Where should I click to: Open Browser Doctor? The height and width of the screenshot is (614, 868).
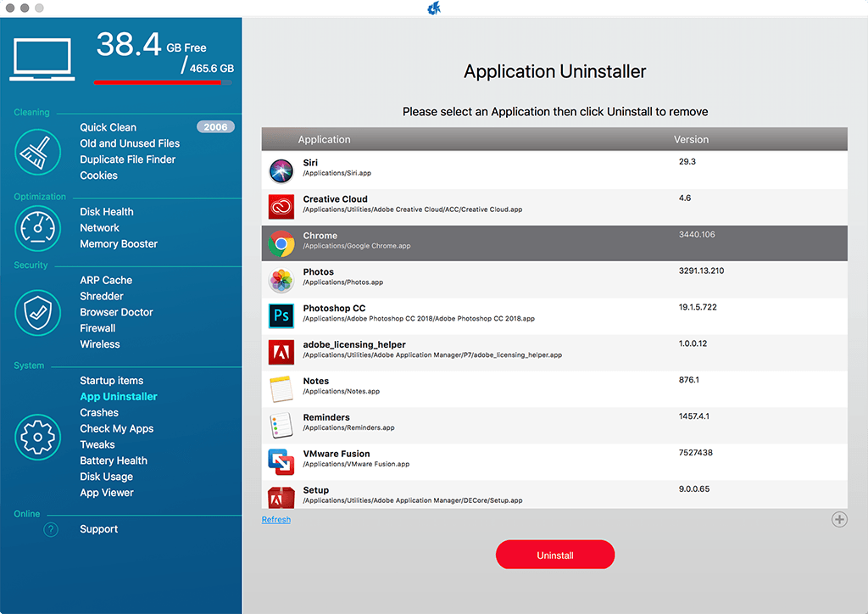116,312
